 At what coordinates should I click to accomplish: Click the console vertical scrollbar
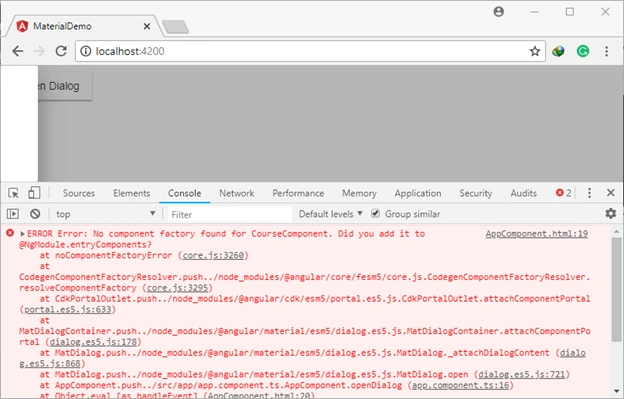pyautogui.click(x=616, y=289)
